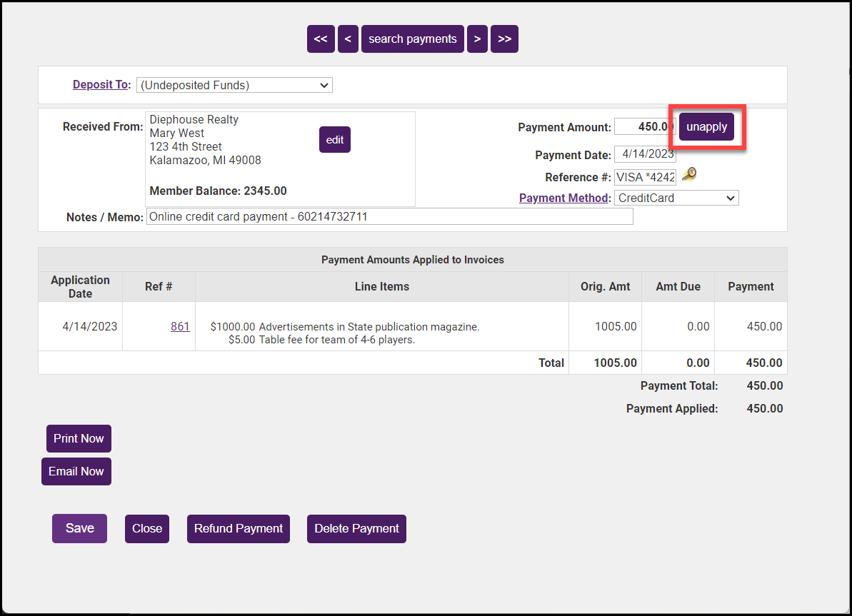
Task: Jump to first payment with << button
Action: click(321, 39)
